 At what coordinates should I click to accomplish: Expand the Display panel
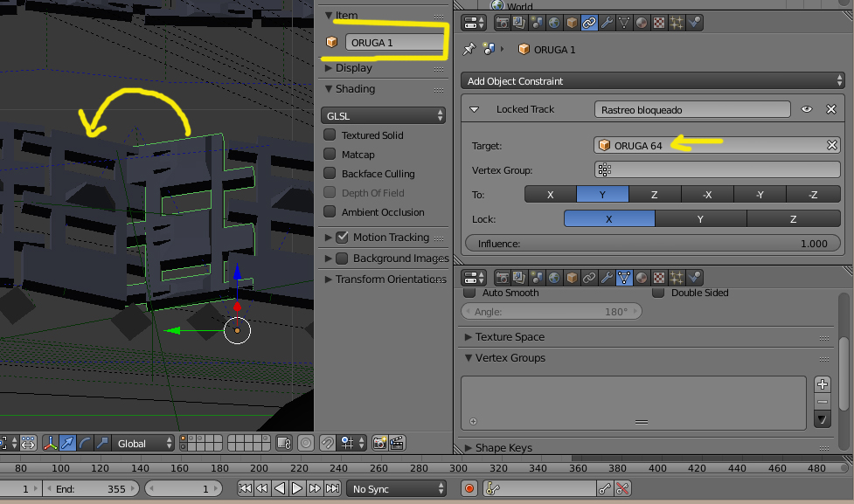pos(329,68)
